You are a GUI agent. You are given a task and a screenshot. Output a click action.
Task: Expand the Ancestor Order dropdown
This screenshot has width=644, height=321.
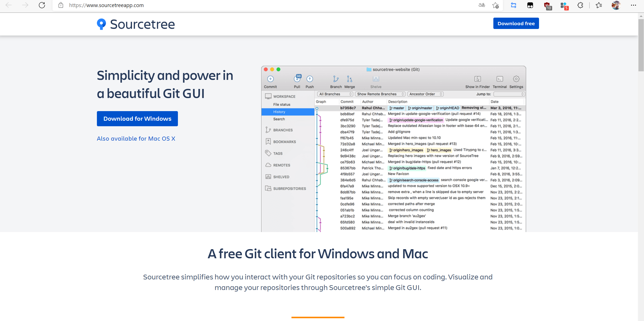click(x=425, y=94)
